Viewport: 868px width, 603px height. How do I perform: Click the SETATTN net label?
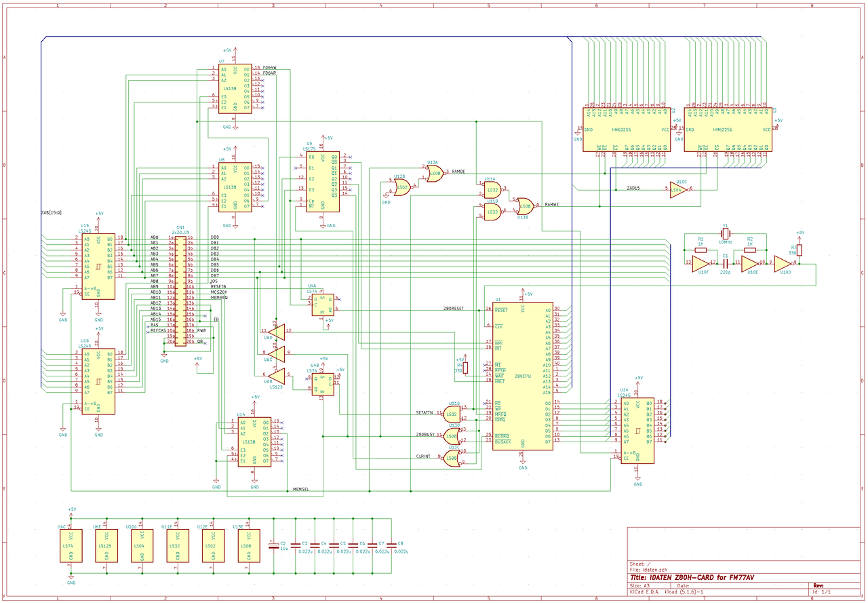(425, 412)
